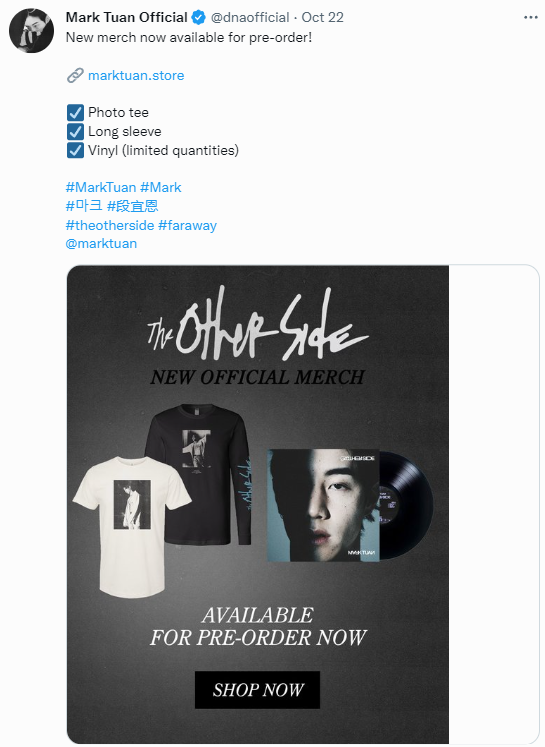Open the marktuan.store link
Image resolution: width=545 pixels, height=747 pixels.
coord(136,75)
